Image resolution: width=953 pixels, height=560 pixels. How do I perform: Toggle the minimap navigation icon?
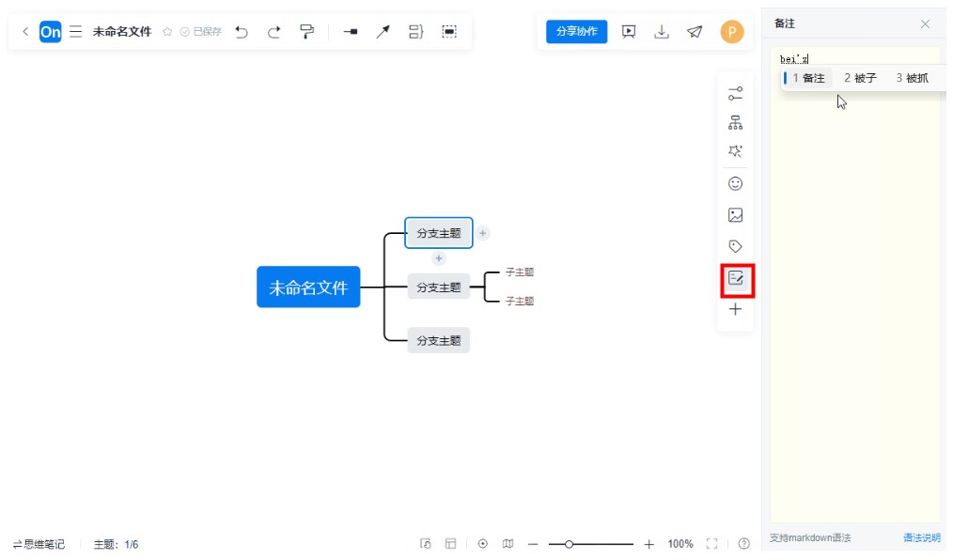pyautogui.click(x=508, y=544)
